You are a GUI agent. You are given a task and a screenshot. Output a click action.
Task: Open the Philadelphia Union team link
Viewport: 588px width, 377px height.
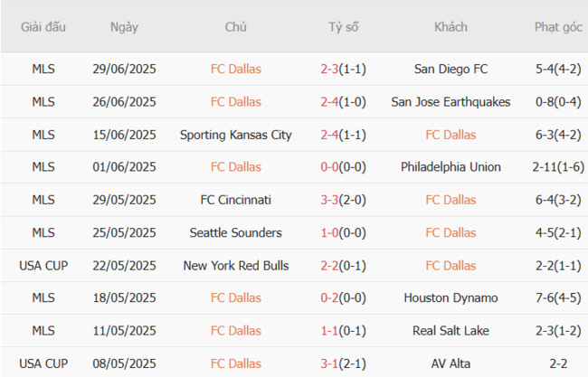point(450,167)
